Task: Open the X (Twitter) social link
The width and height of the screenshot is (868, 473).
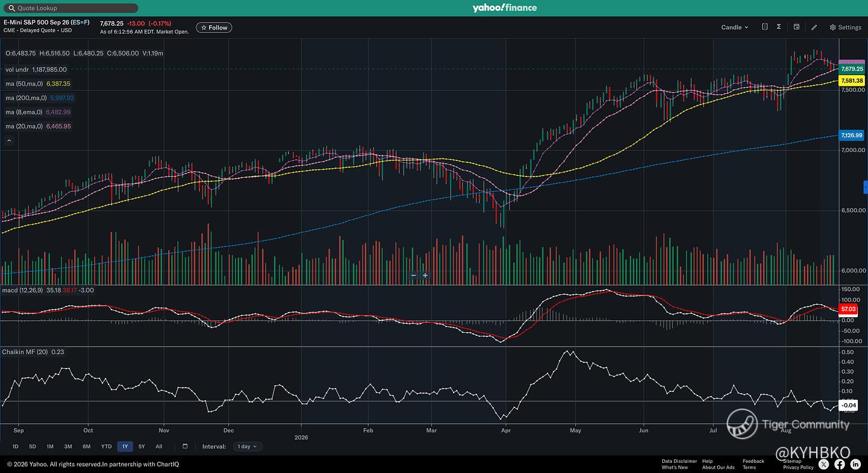Action: (824, 464)
